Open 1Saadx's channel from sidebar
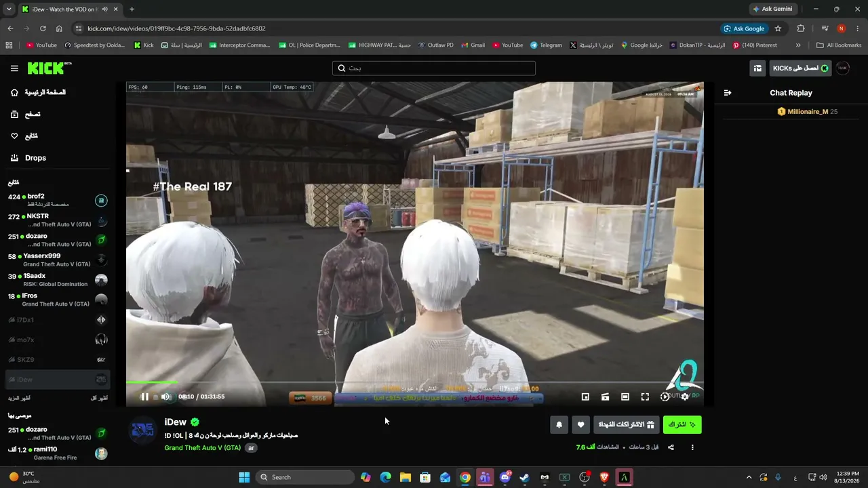868x488 pixels. [58, 280]
